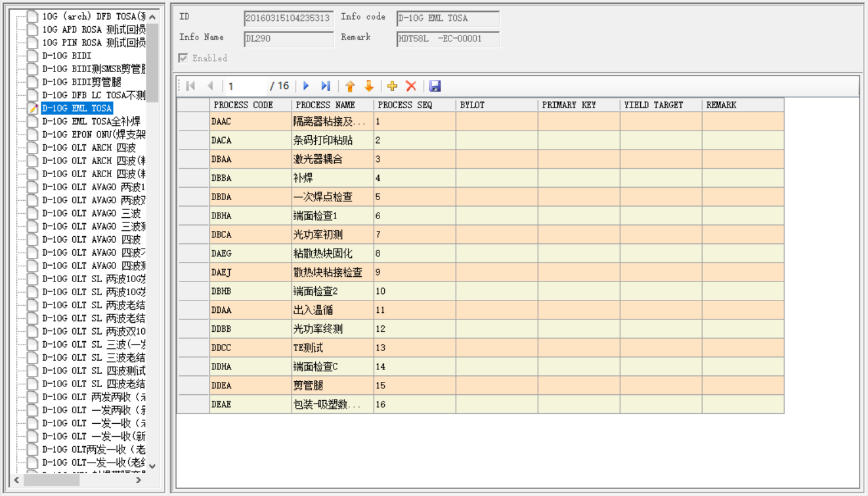868x496 pixels.
Task: Delete row with red X icon
Action: tap(411, 86)
